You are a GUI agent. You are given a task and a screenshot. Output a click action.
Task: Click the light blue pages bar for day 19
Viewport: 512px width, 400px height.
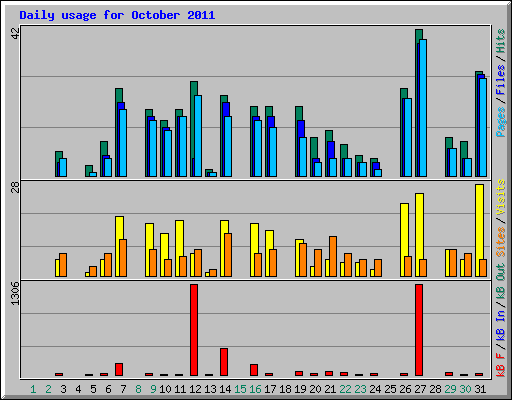point(303,157)
